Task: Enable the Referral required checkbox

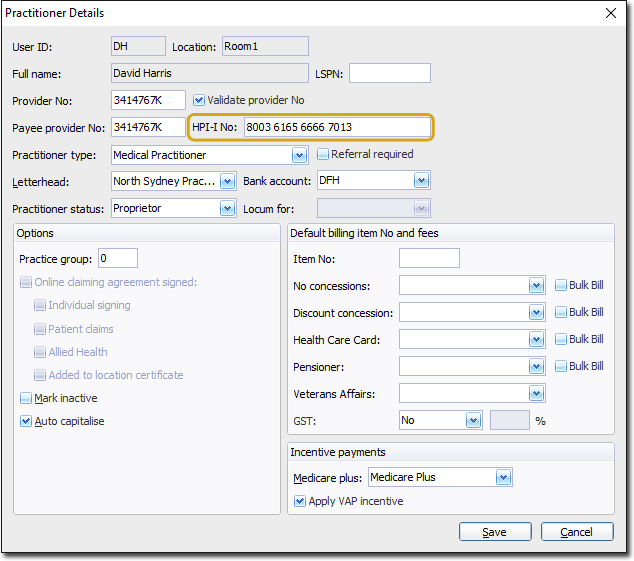Action: pyautogui.click(x=323, y=154)
